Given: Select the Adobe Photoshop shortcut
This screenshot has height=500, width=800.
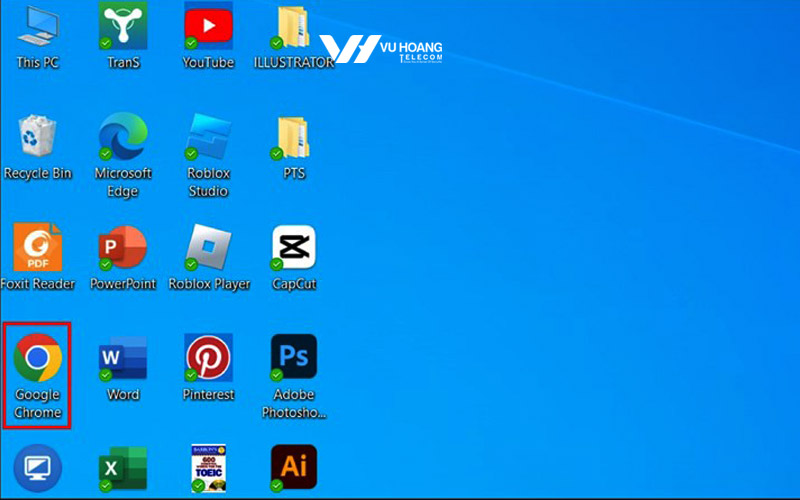Looking at the screenshot, I should pyautogui.click(x=293, y=358).
